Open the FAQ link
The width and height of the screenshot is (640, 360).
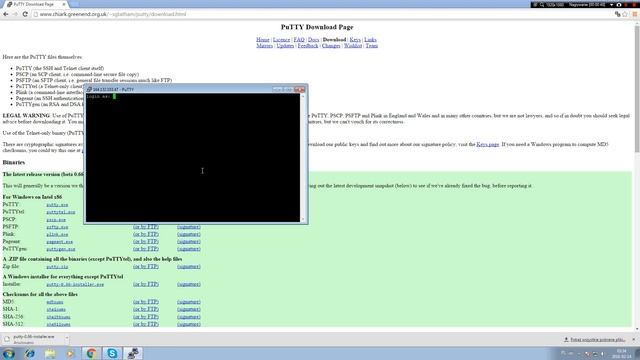point(299,40)
